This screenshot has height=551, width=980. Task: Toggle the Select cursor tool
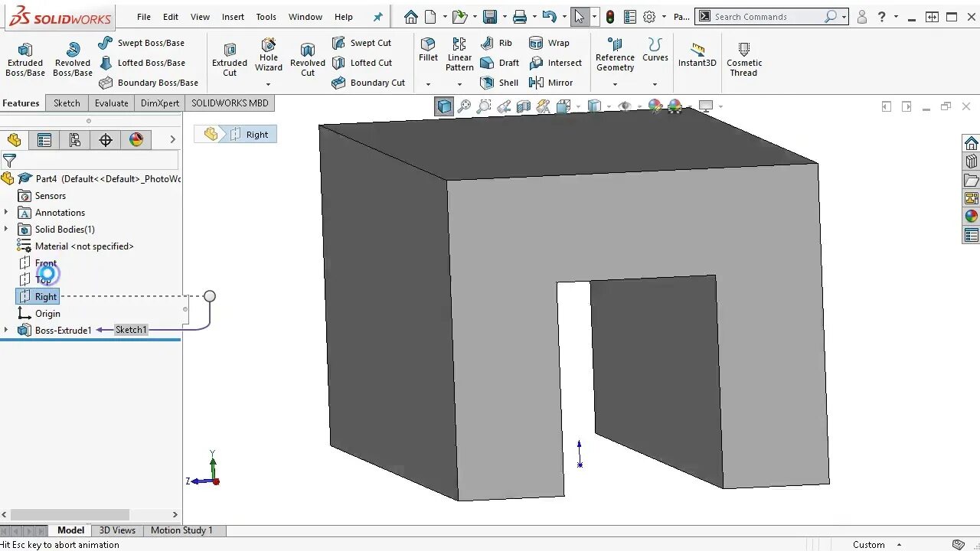[x=580, y=17]
